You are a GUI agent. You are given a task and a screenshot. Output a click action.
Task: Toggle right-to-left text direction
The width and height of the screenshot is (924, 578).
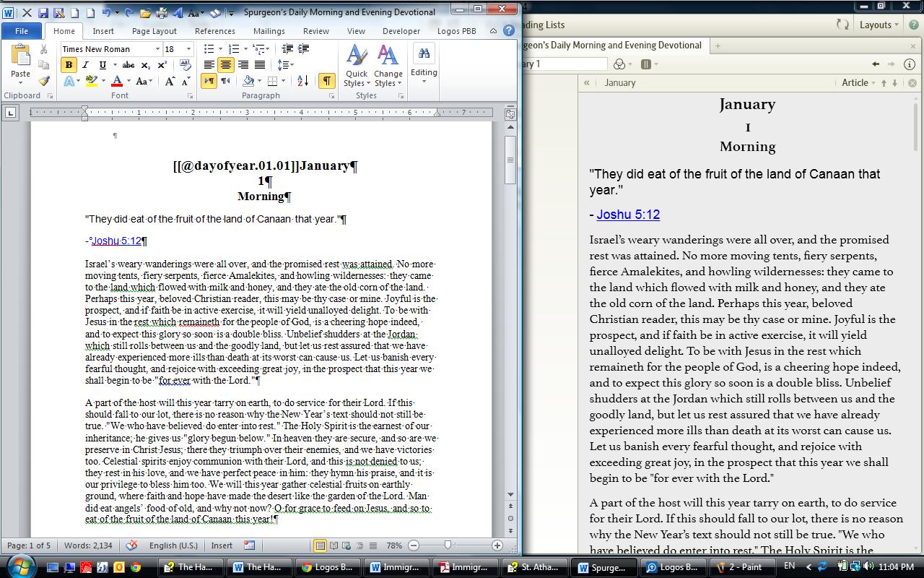tap(226, 81)
